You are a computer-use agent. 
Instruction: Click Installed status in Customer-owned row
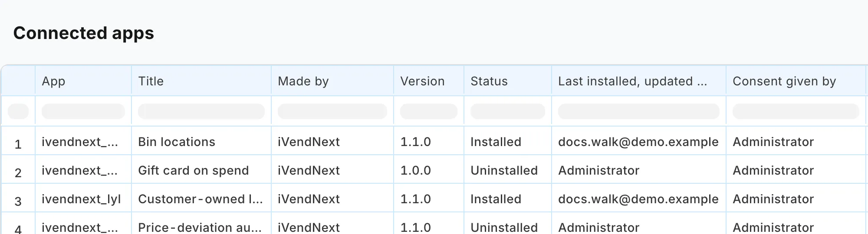click(x=508, y=199)
